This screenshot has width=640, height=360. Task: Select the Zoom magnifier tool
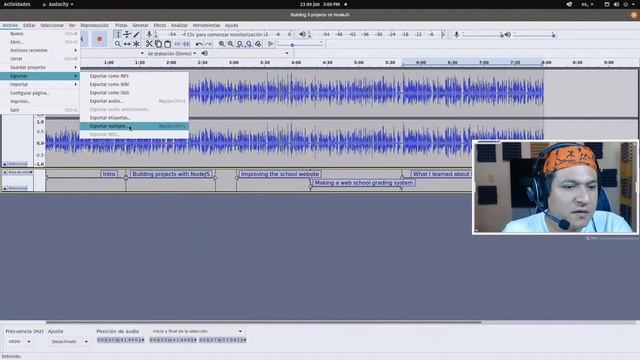[118, 44]
